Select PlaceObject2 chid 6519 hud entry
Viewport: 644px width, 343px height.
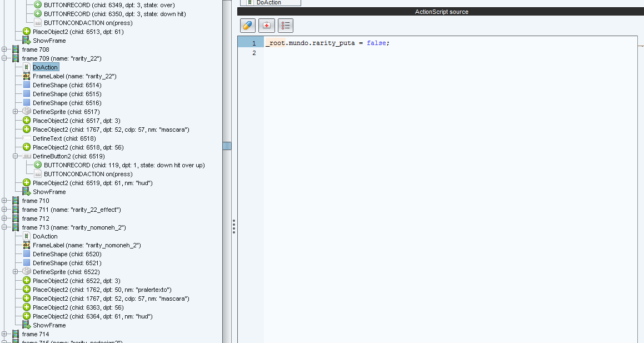pyautogui.click(x=93, y=183)
